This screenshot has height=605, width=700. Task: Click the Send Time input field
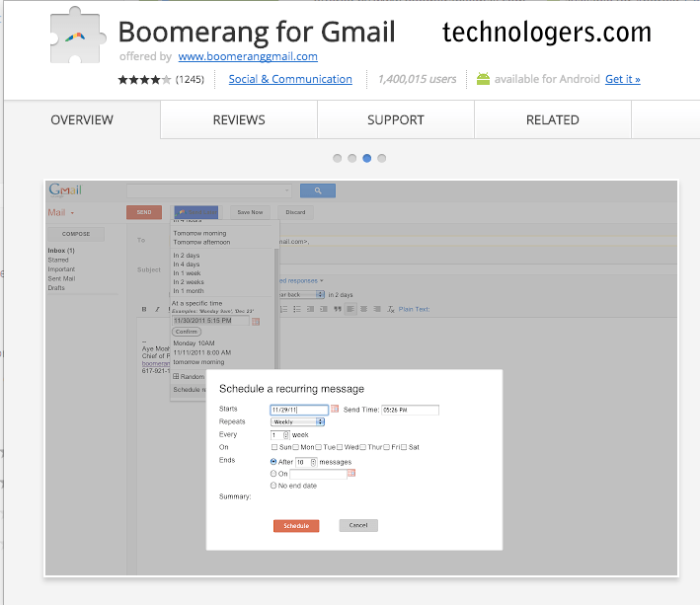(x=410, y=410)
